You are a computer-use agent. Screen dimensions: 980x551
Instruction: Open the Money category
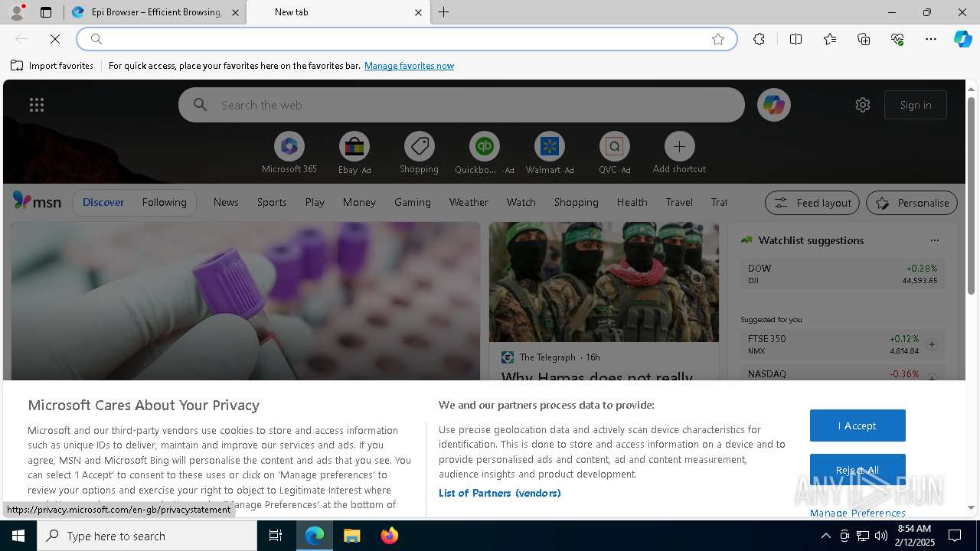coord(359,202)
